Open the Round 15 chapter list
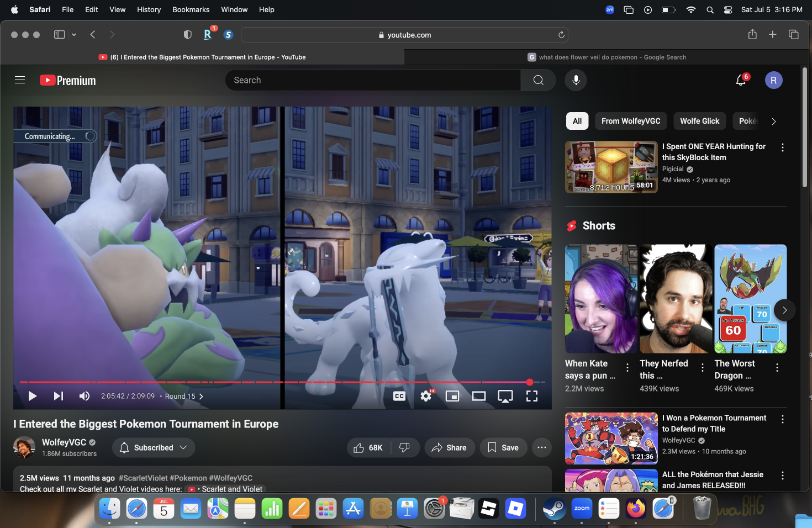This screenshot has height=528, width=812. click(x=184, y=397)
